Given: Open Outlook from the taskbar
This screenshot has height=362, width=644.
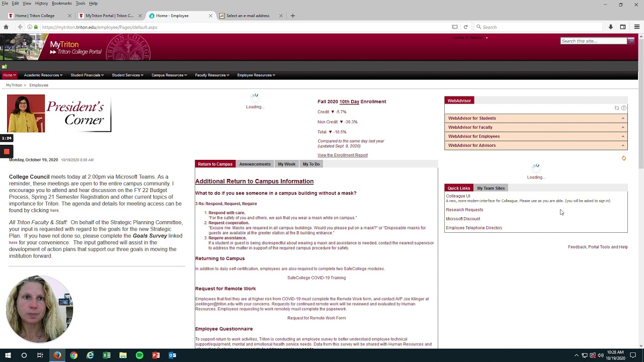Looking at the screenshot, I should (172, 355).
